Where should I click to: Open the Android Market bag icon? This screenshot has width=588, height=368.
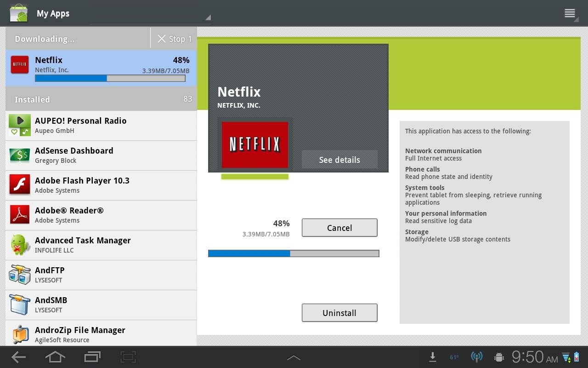point(19,13)
